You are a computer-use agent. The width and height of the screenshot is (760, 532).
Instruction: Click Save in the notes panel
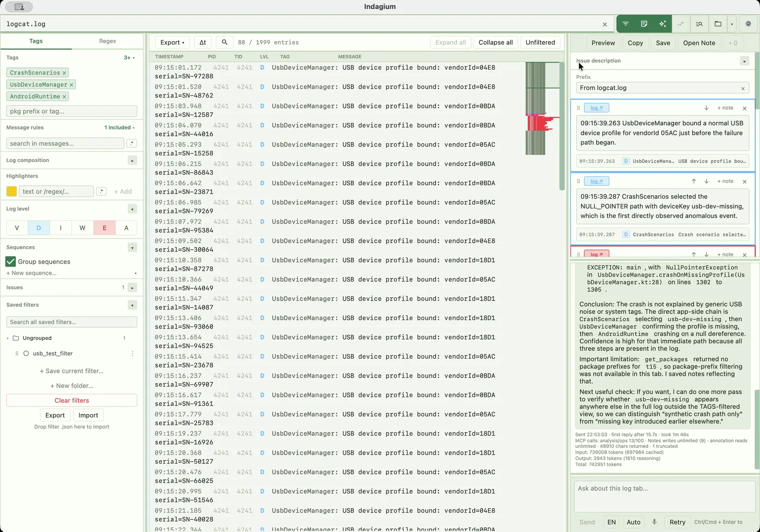click(663, 43)
